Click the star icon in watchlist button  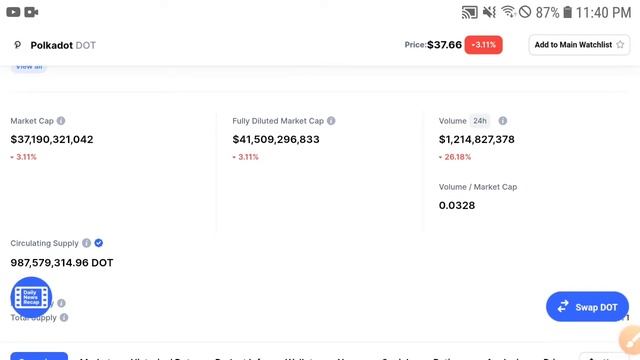point(620,44)
